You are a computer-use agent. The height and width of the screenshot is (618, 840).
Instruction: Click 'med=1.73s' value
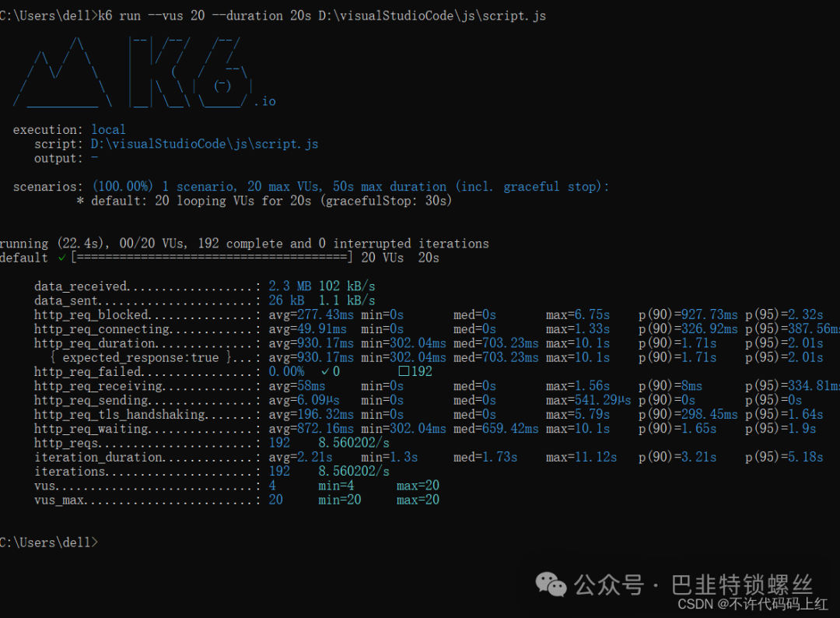pyautogui.click(x=485, y=458)
